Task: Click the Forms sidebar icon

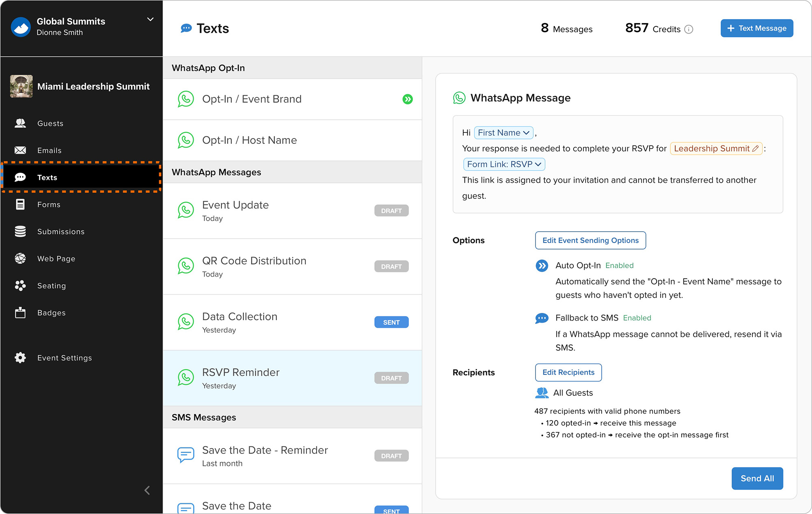Action: 20,204
